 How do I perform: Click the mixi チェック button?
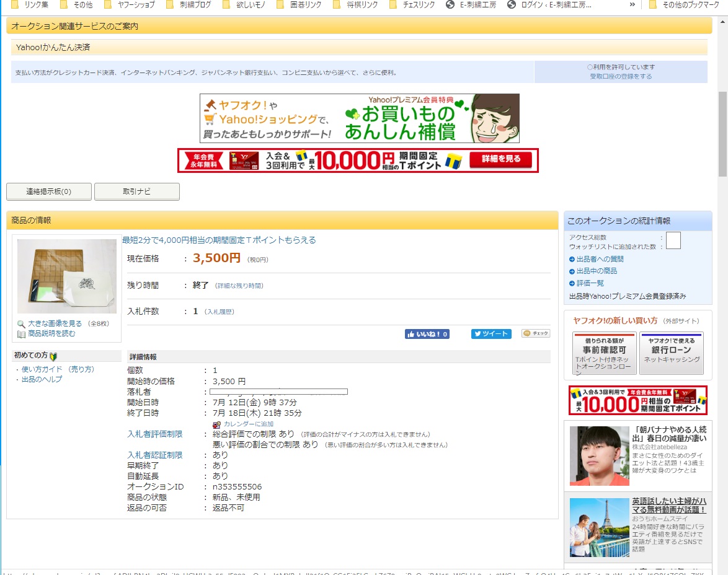pyautogui.click(x=536, y=334)
